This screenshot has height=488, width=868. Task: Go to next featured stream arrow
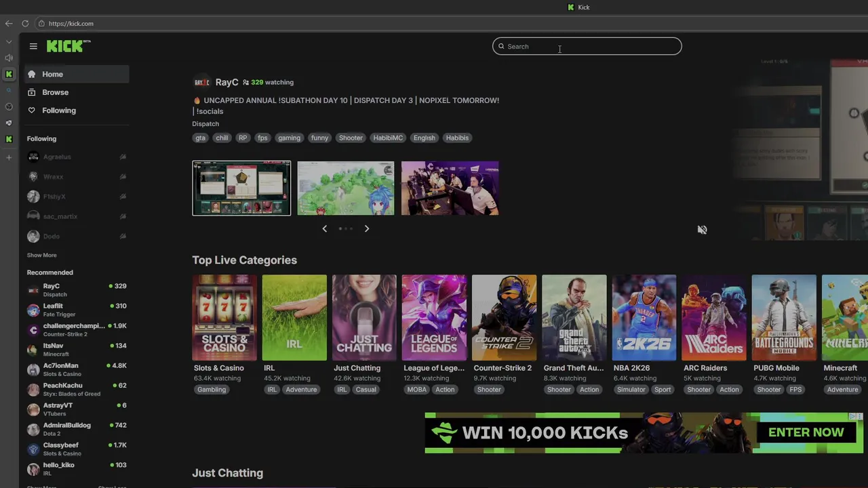click(367, 228)
